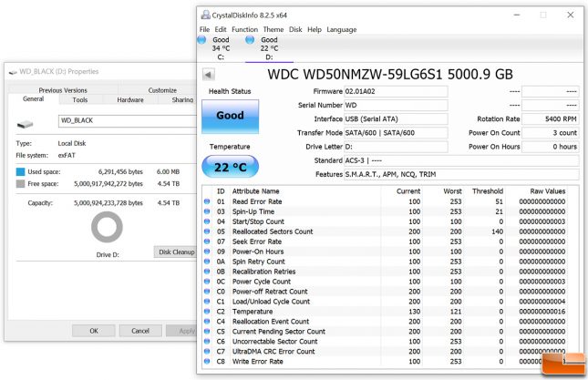Select the C: drive Good status icon
This screenshot has height=380, width=588.
(x=201, y=39)
